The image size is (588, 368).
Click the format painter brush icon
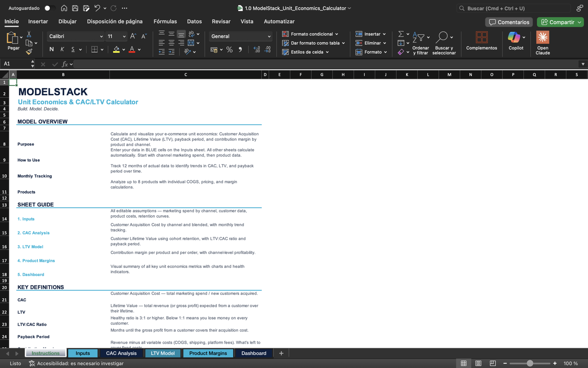click(x=29, y=52)
